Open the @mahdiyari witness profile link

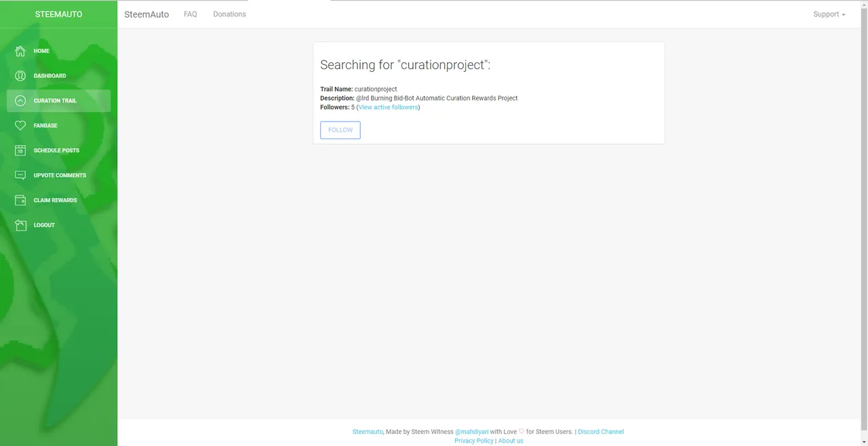[471, 432]
